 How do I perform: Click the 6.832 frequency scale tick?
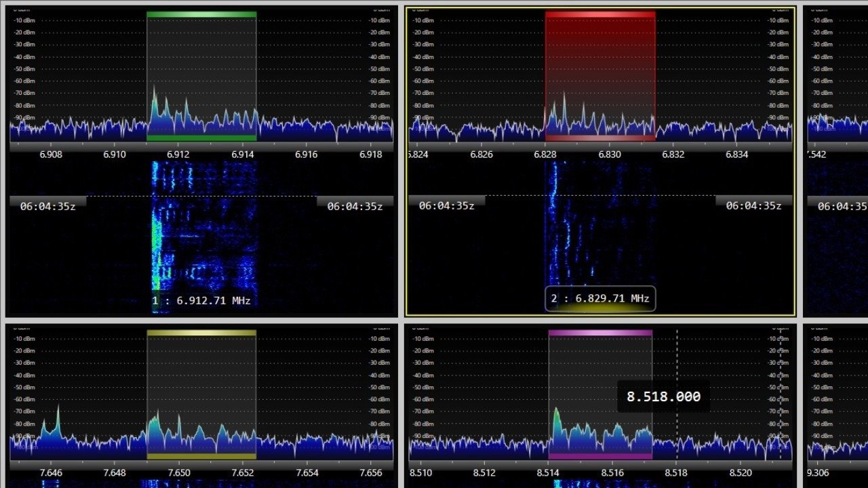(x=673, y=155)
